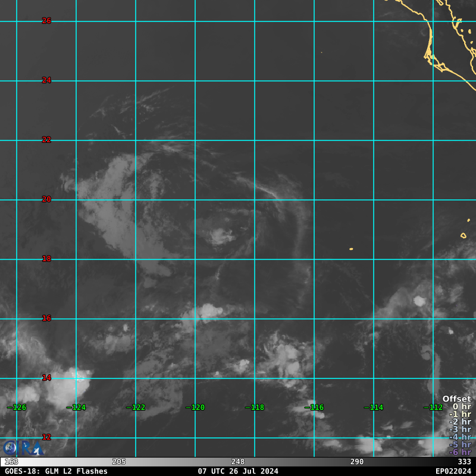Screen dimensions: 476x476
Task: Click the -1 hr legend entry
Action: [x=460, y=414]
